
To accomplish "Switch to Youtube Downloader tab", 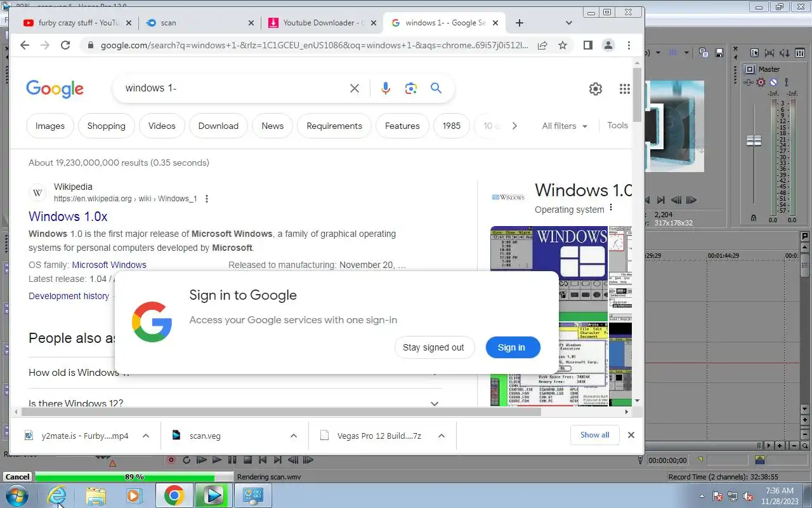I will coord(323,23).
